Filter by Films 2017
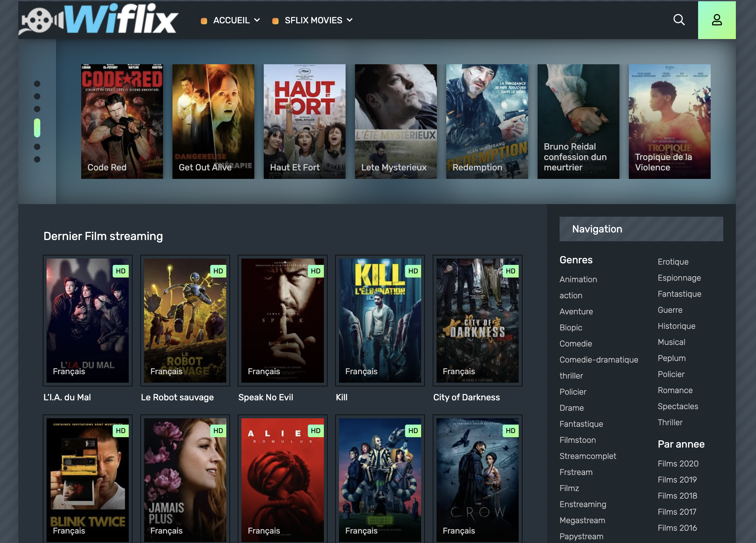 pyautogui.click(x=677, y=512)
